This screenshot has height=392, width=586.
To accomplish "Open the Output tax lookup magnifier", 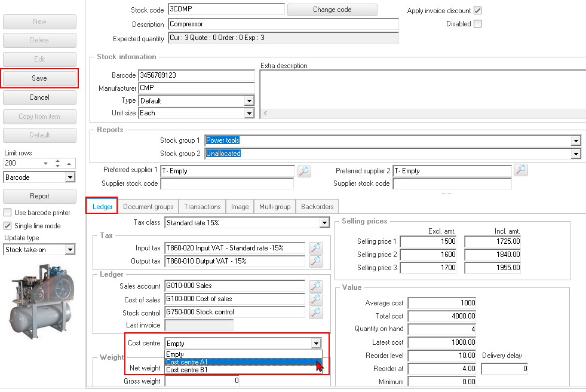I will point(316,261).
